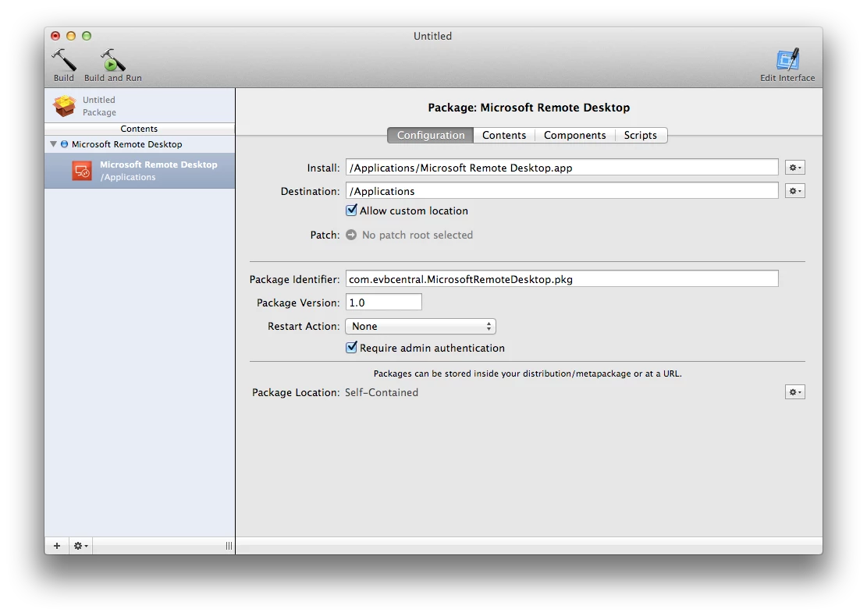Toggle Require admin authentication checkbox
Screen dimensions: 867x616
351,348
